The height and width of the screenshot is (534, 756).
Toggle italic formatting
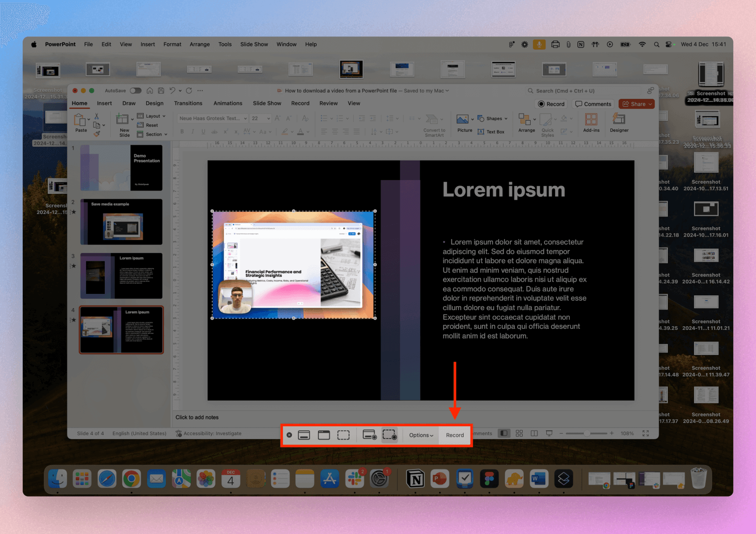click(x=192, y=131)
